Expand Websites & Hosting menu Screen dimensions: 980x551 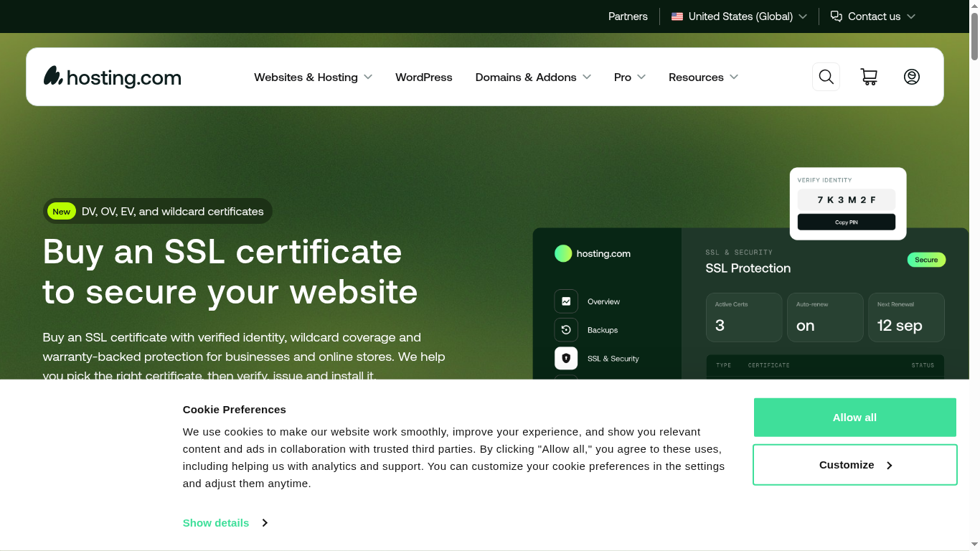pos(313,77)
